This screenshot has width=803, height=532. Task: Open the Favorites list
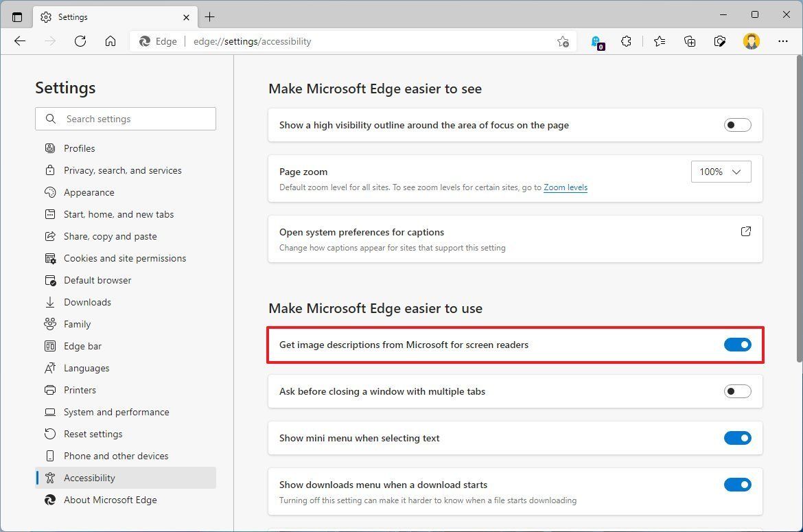[x=660, y=41]
